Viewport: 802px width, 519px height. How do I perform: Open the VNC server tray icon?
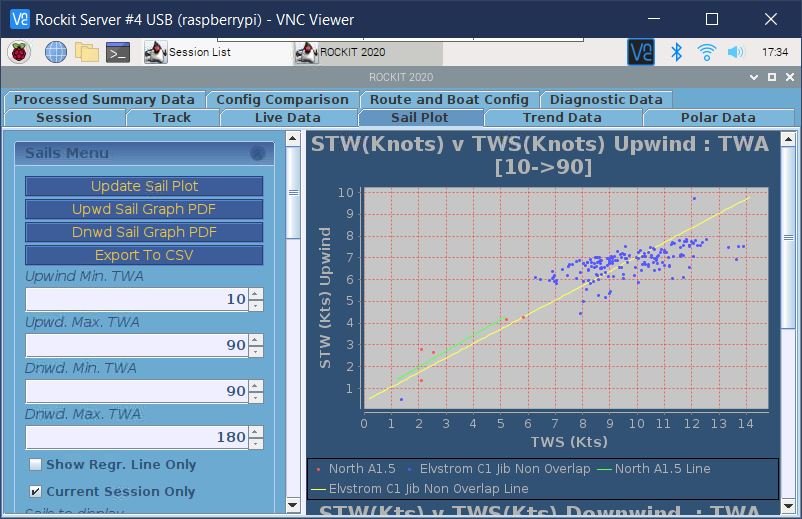coord(640,52)
